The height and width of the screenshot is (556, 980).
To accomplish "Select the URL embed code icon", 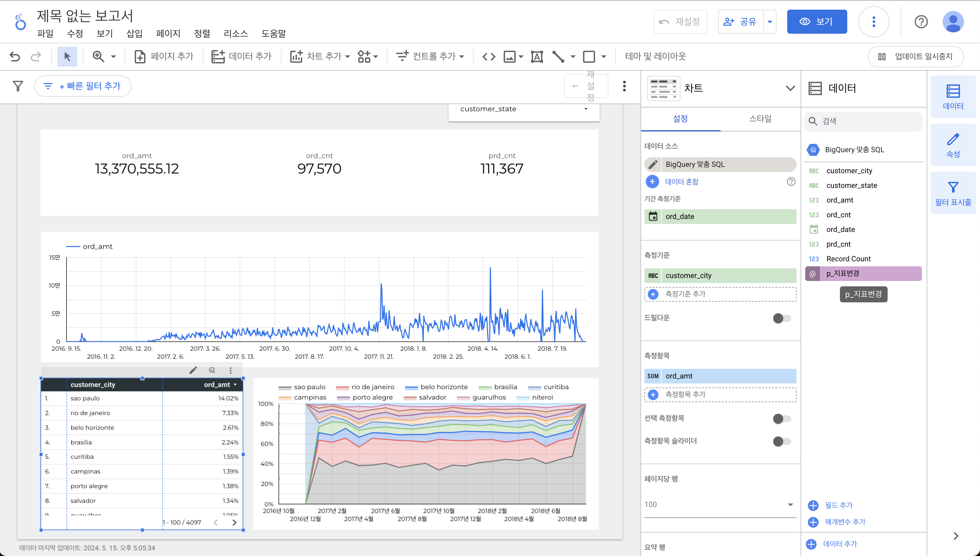I will point(489,56).
